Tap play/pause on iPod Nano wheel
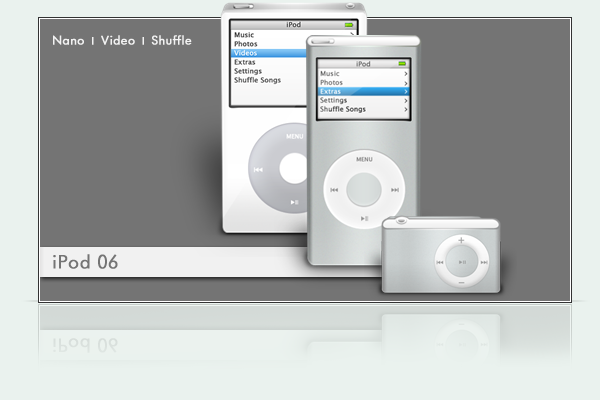Viewport: 600px width, 400px height. (x=364, y=219)
